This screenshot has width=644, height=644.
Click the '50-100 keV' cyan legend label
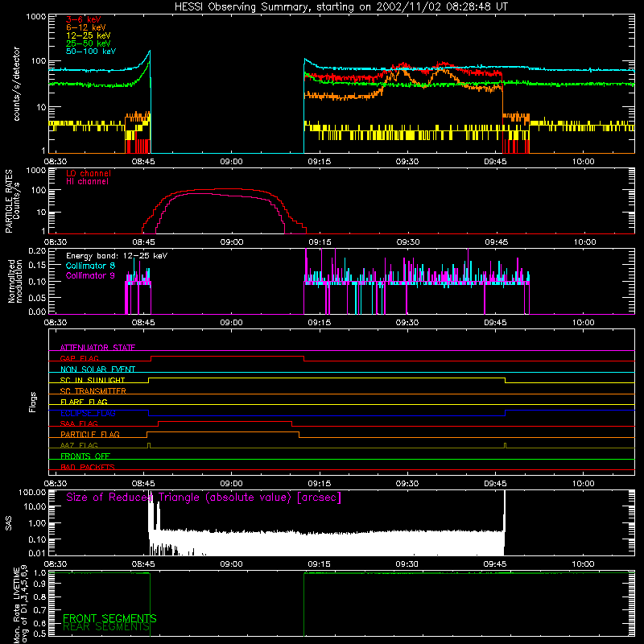coord(91,52)
